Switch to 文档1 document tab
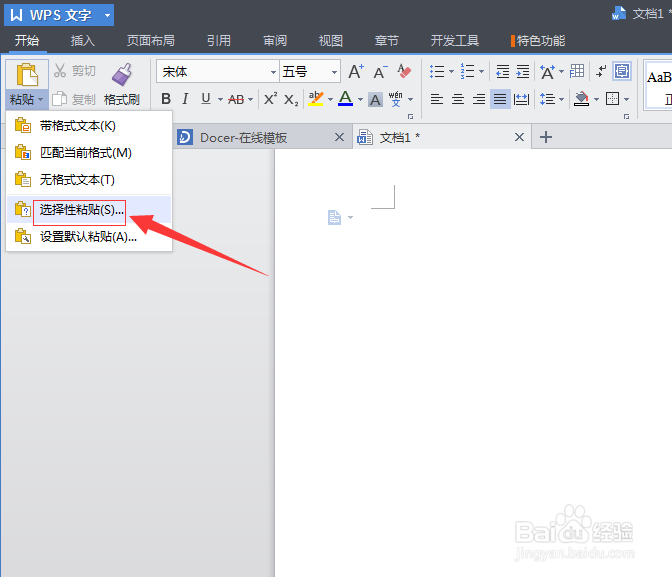 tap(442, 137)
